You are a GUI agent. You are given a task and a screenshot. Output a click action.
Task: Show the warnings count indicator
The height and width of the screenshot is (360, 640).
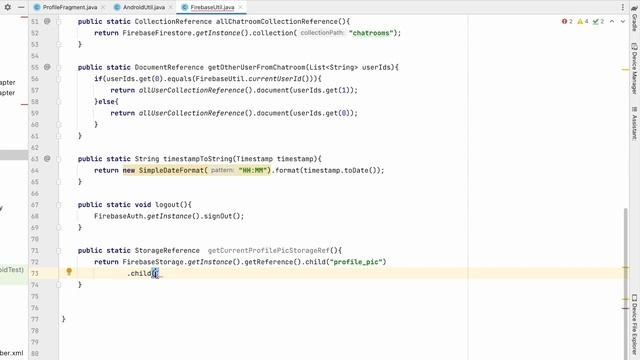click(x=583, y=21)
